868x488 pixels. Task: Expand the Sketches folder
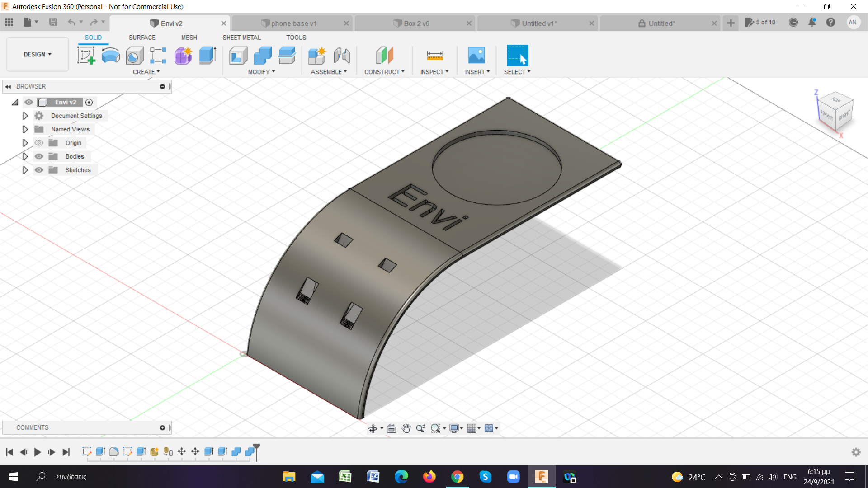(25, 170)
